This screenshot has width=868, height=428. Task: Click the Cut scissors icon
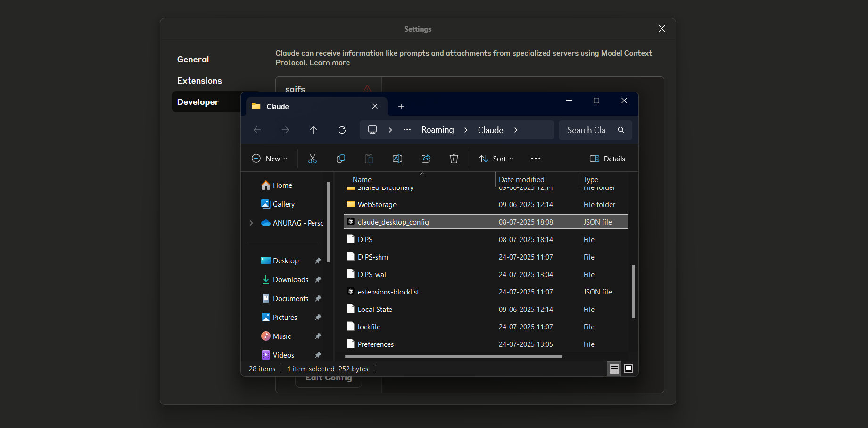pos(313,159)
